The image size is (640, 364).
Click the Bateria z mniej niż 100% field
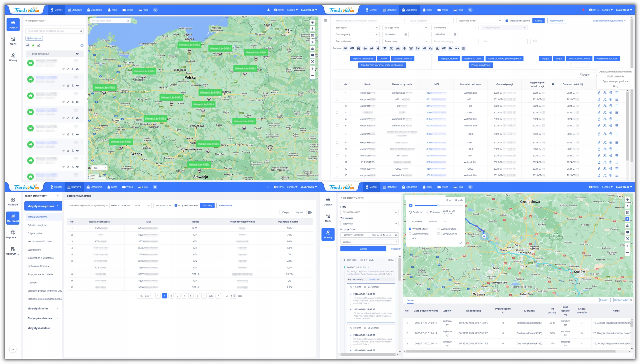coord(142,205)
